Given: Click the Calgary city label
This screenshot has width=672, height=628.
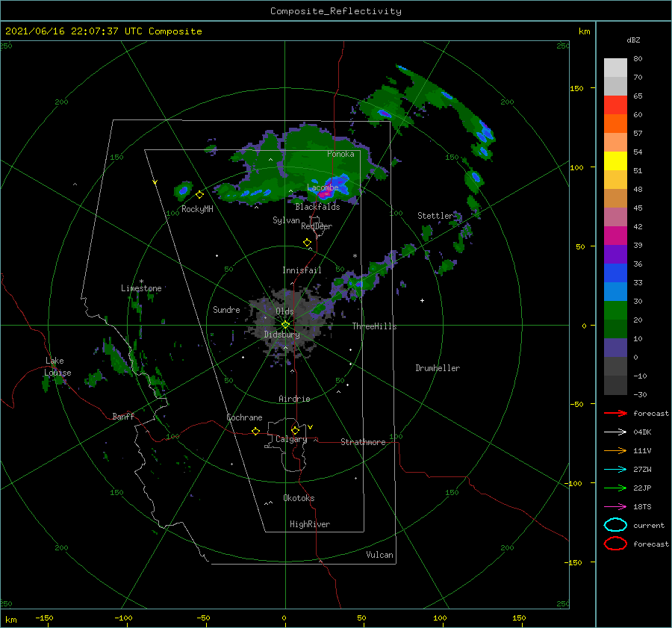Looking at the screenshot, I should (x=291, y=439).
